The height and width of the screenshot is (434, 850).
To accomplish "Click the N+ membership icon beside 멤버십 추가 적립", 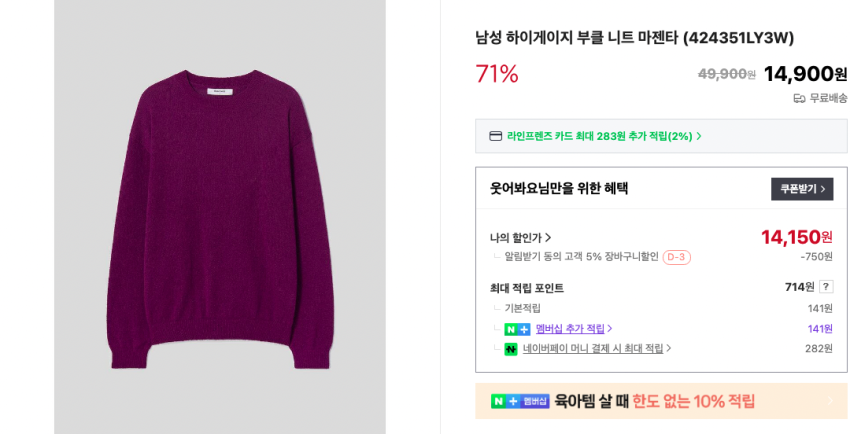I will [517, 329].
